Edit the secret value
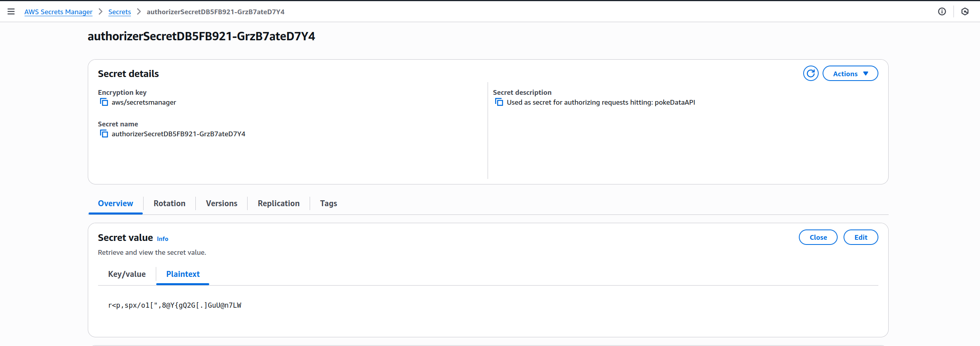 pos(861,237)
